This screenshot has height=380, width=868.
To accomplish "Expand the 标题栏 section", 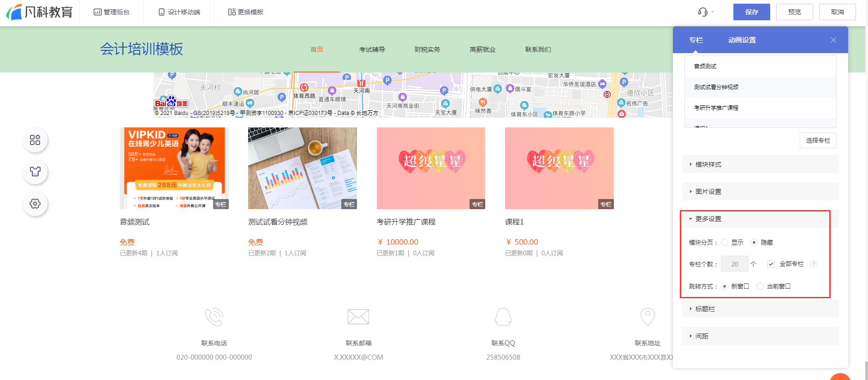I will tap(761, 309).
